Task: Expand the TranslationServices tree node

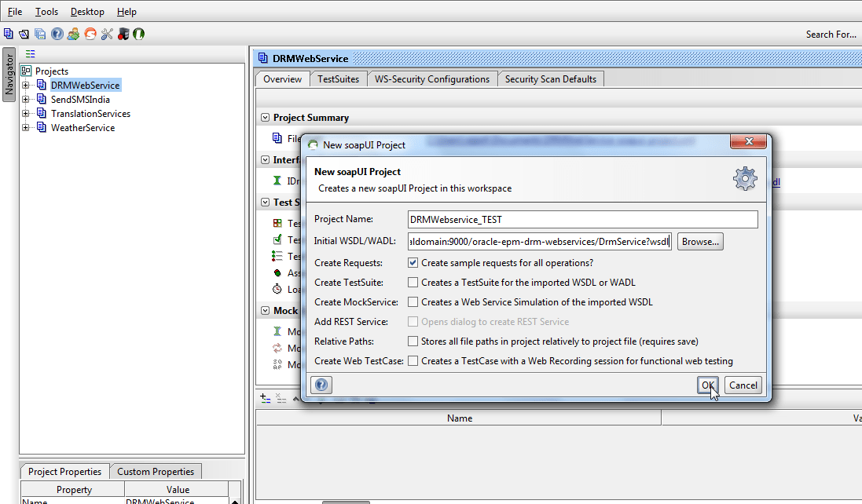Action: click(25, 114)
